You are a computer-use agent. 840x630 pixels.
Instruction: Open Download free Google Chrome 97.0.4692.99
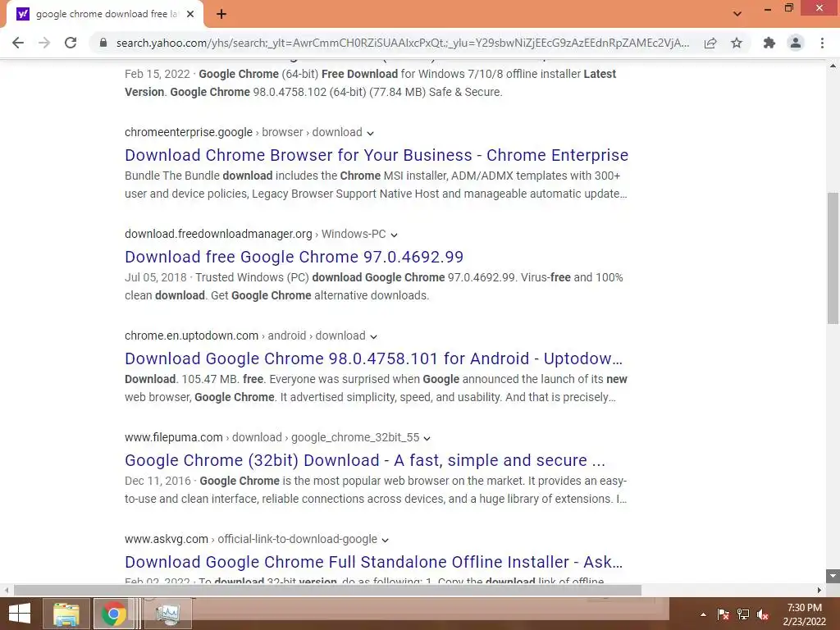tap(294, 257)
